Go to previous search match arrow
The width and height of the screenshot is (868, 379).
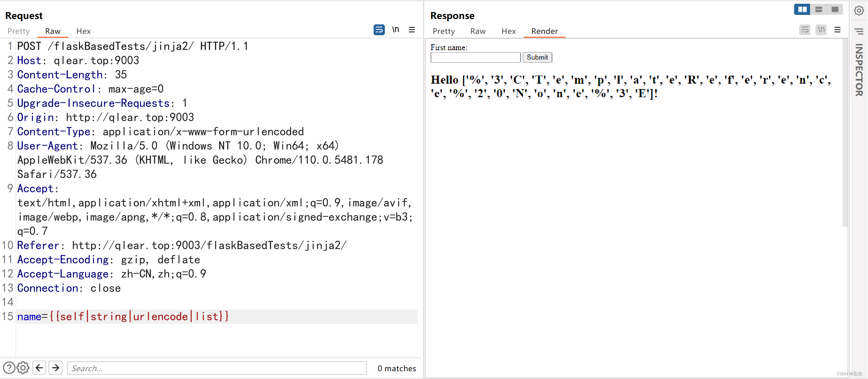(x=39, y=368)
